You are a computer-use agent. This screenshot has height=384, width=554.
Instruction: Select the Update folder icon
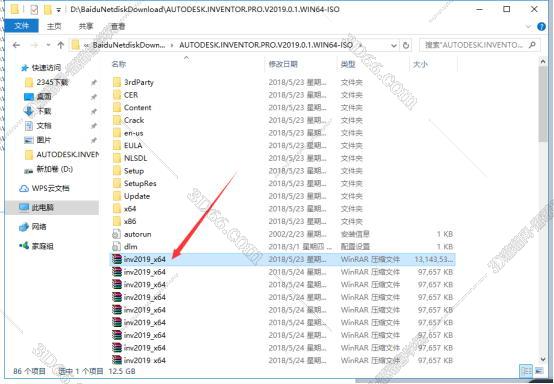117,196
